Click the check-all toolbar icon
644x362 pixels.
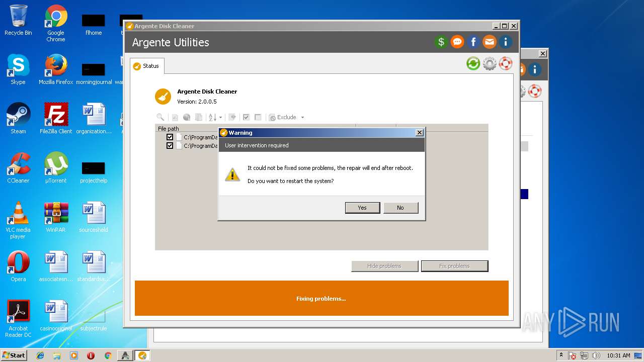[246, 117]
